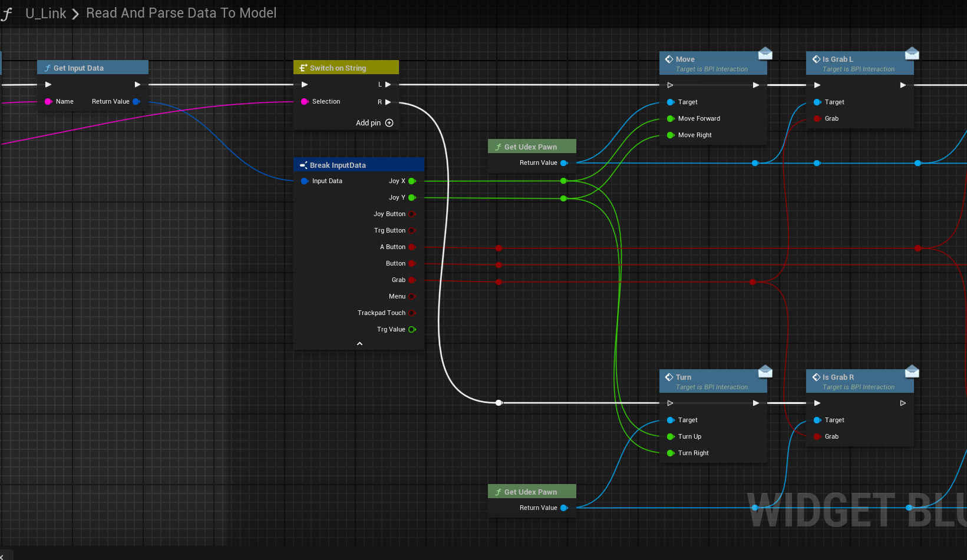
Task: Click the Joy Button output pin
Action: pyautogui.click(x=412, y=214)
